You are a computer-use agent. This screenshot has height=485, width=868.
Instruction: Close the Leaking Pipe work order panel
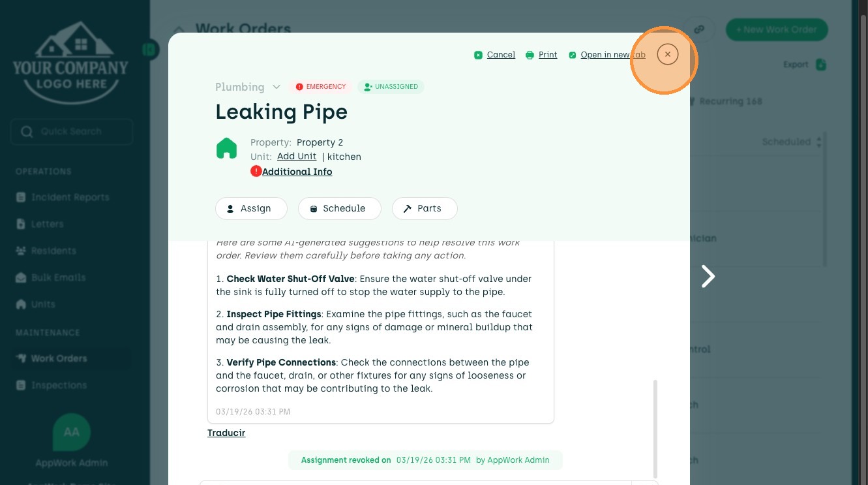click(667, 55)
